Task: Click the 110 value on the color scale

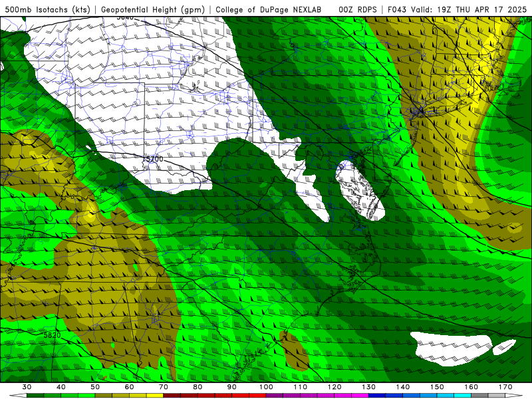Action: click(301, 387)
